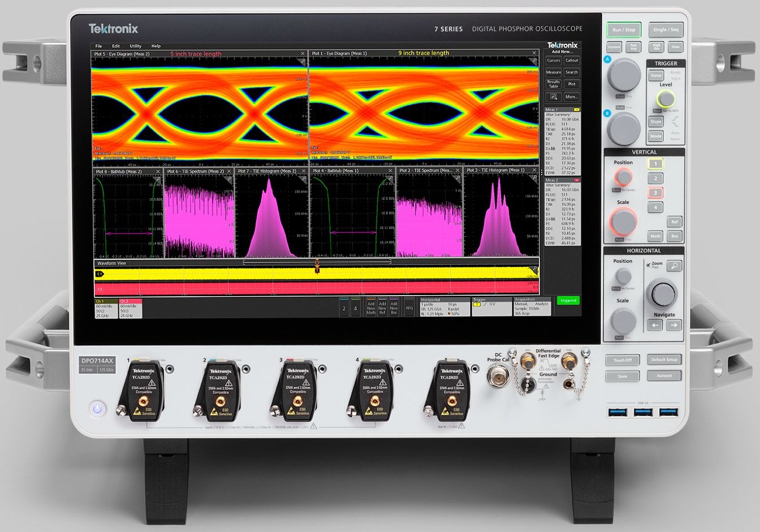Click the Measure button

click(x=553, y=72)
